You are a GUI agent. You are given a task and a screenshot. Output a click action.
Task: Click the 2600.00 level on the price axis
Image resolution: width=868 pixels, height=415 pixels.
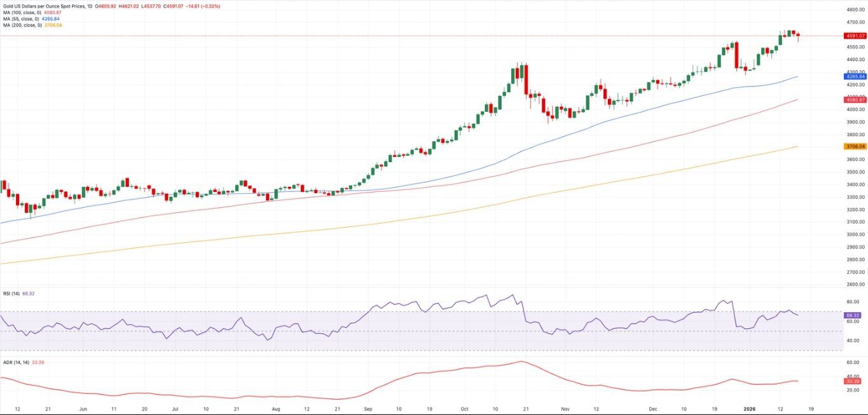point(853,285)
